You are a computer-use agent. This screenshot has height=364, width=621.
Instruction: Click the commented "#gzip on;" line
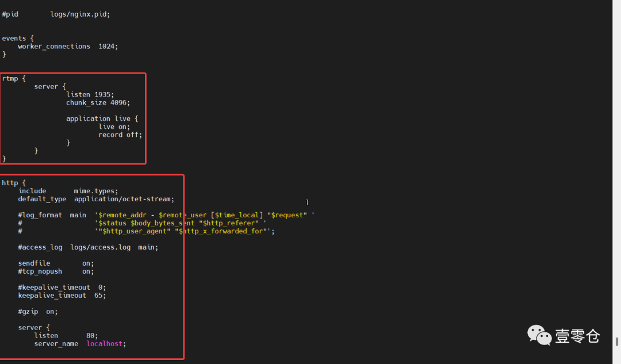click(x=37, y=312)
